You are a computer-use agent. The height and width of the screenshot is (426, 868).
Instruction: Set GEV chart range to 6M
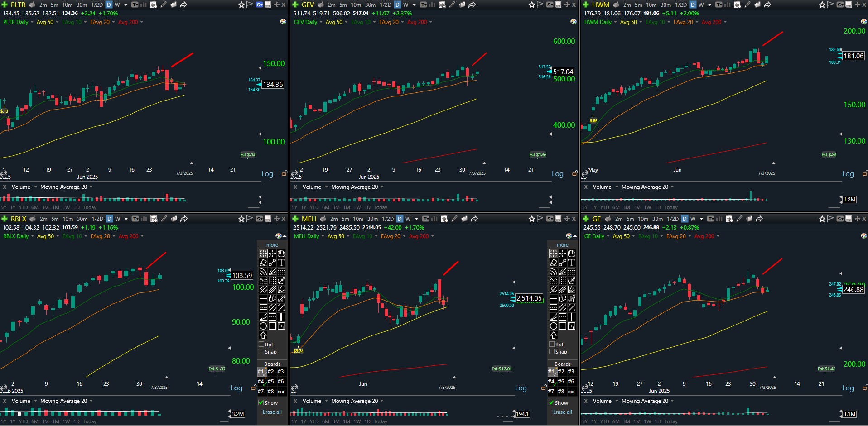325,207
